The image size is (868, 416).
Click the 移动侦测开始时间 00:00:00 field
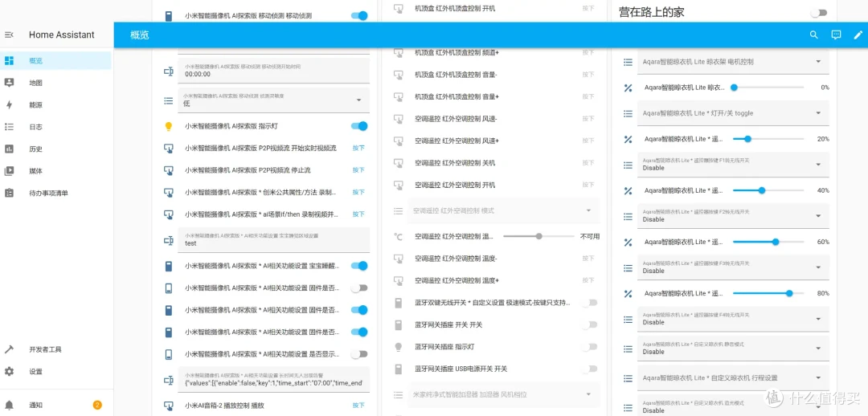pyautogui.click(x=273, y=70)
